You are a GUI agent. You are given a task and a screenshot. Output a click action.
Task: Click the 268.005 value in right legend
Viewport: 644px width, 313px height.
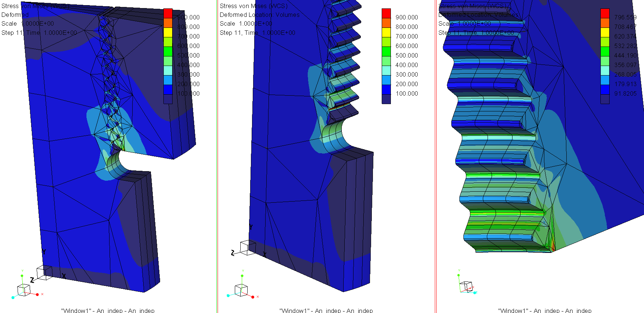point(625,74)
